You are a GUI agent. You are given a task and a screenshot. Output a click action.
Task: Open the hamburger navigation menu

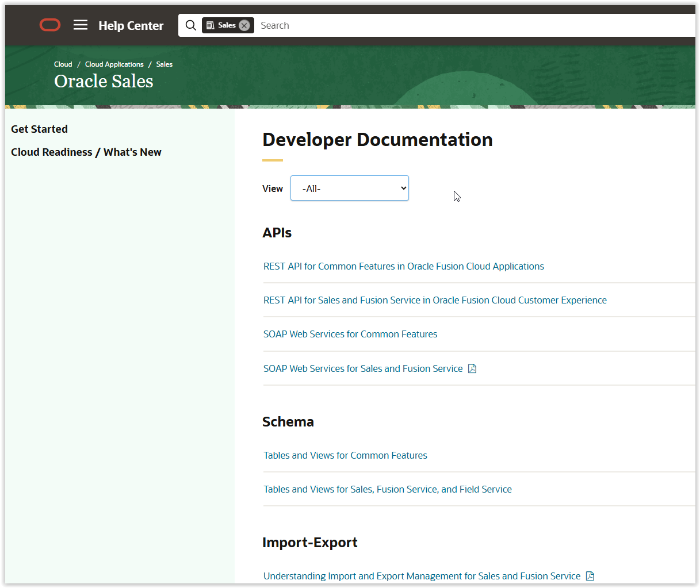click(80, 25)
